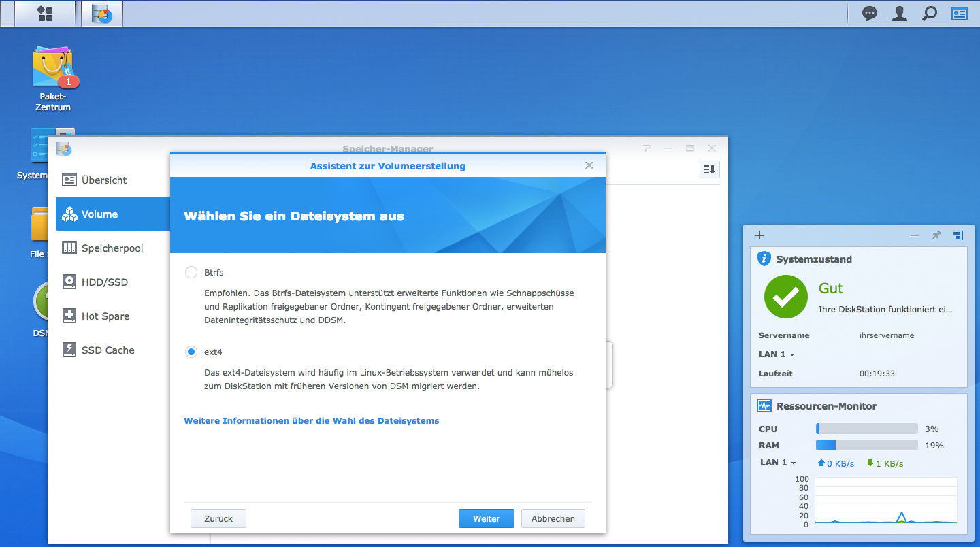Switch to Hot Spare section

113,316
